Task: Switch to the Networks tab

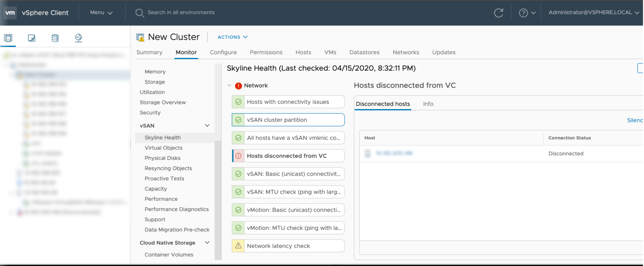Action: pyautogui.click(x=406, y=52)
